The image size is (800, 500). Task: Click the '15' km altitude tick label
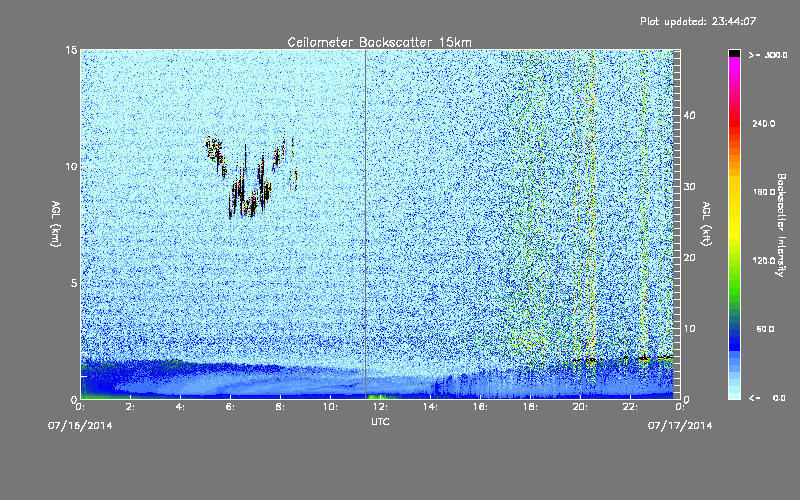71,50
